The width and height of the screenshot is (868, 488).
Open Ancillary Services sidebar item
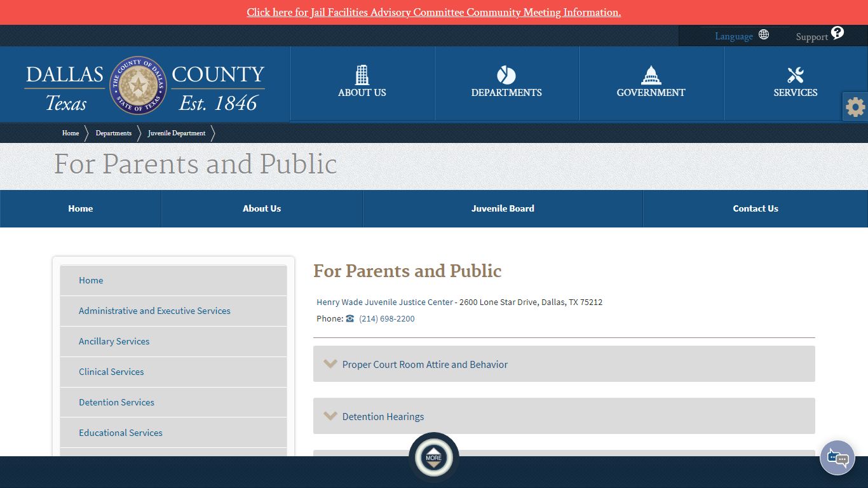(x=173, y=341)
